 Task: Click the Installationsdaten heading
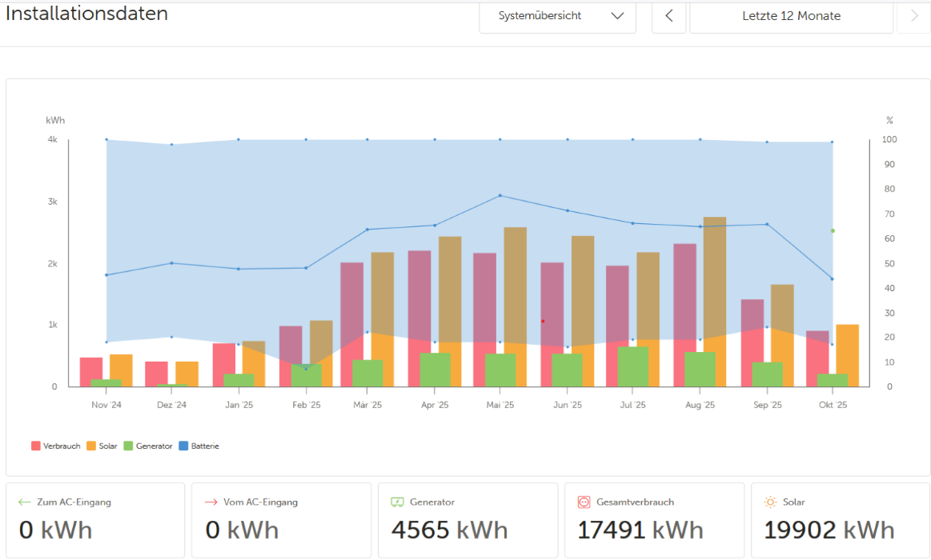[x=86, y=14]
